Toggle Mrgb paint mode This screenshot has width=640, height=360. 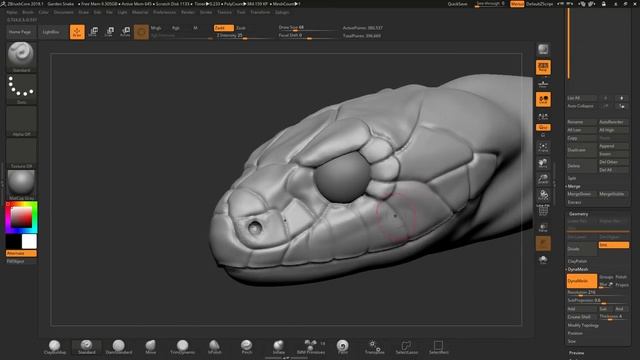pyautogui.click(x=156, y=28)
